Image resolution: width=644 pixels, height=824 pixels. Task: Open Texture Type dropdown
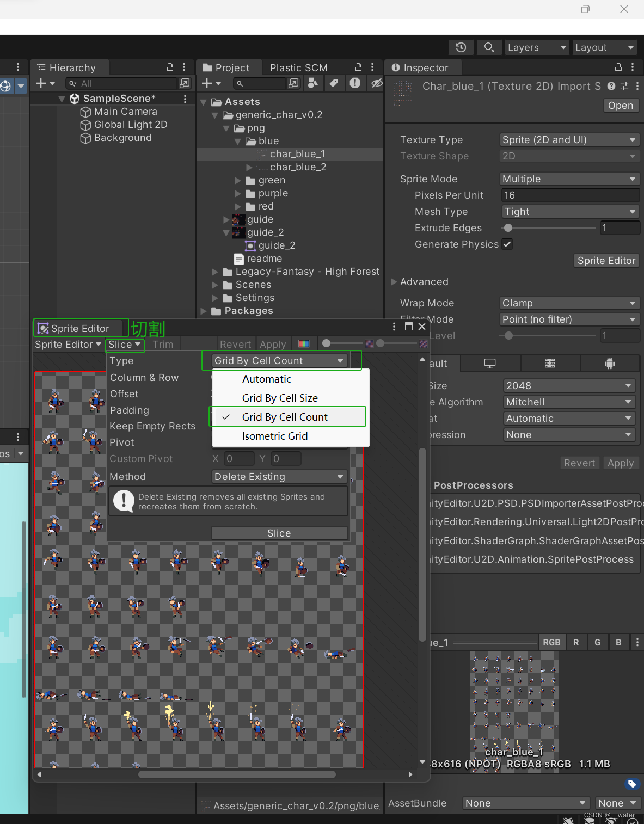pos(569,140)
